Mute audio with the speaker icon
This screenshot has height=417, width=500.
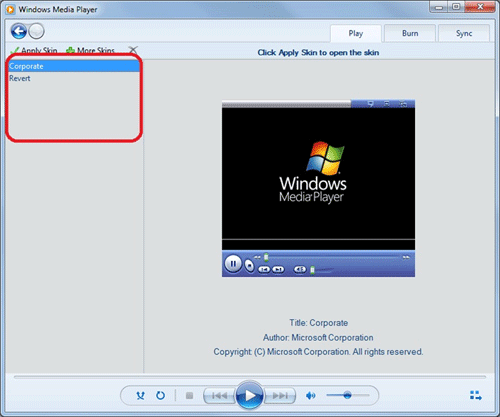(x=310, y=396)
